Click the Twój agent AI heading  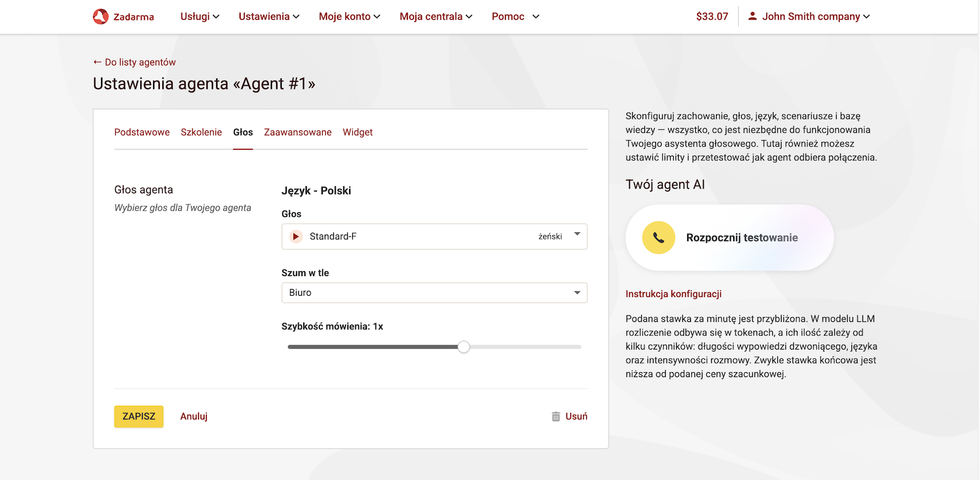click(x=665, y=184)
